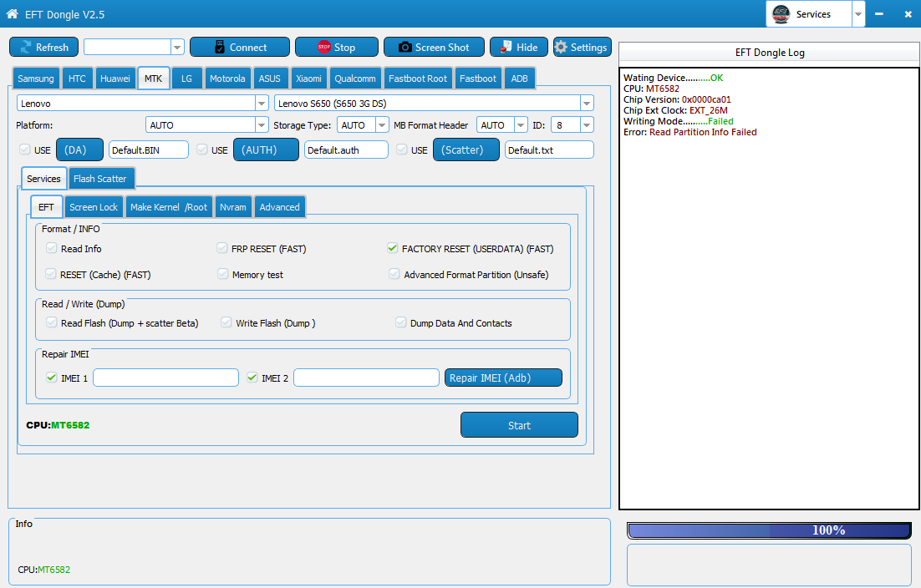Enable the Read Info checkbox
This screenshot has height=588, width=921.
pos(52,248)
